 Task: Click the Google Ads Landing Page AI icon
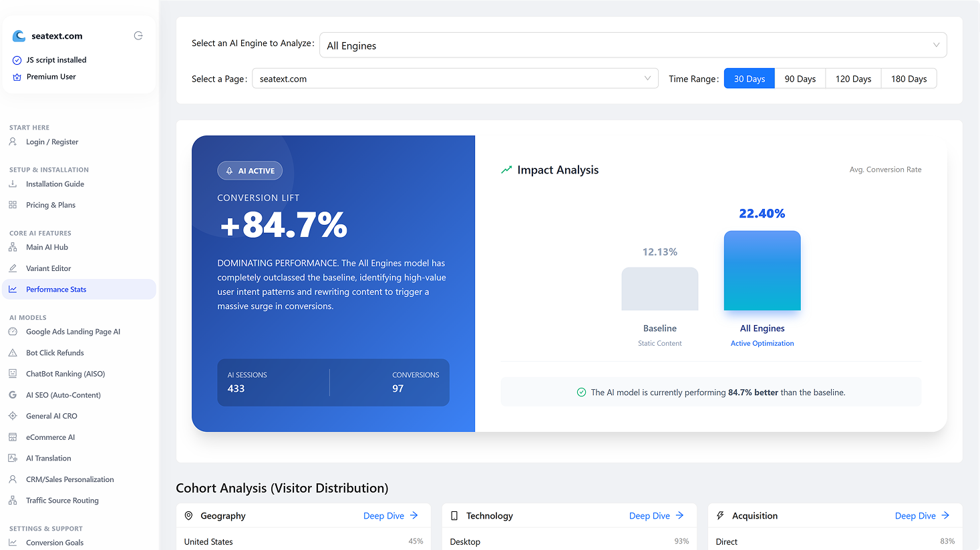(13, 331)
